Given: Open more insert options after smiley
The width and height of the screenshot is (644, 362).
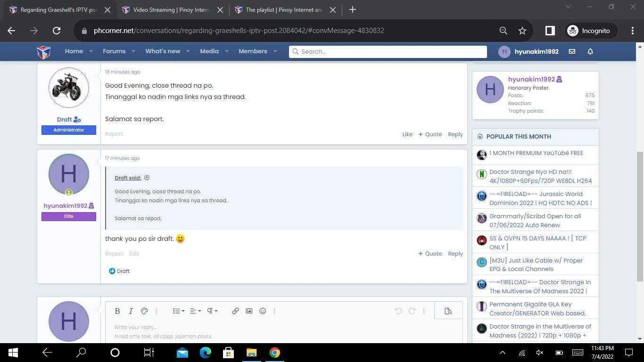Looking at the screenshot, I should pos(274,311).
